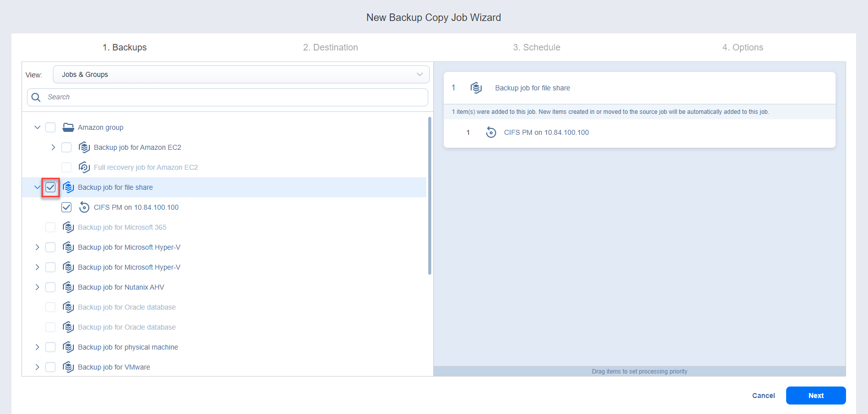Click the Amazon group folder icon
Image resolution: width=868 pixels, height=414 pixels.
click(x=68, y=127)
